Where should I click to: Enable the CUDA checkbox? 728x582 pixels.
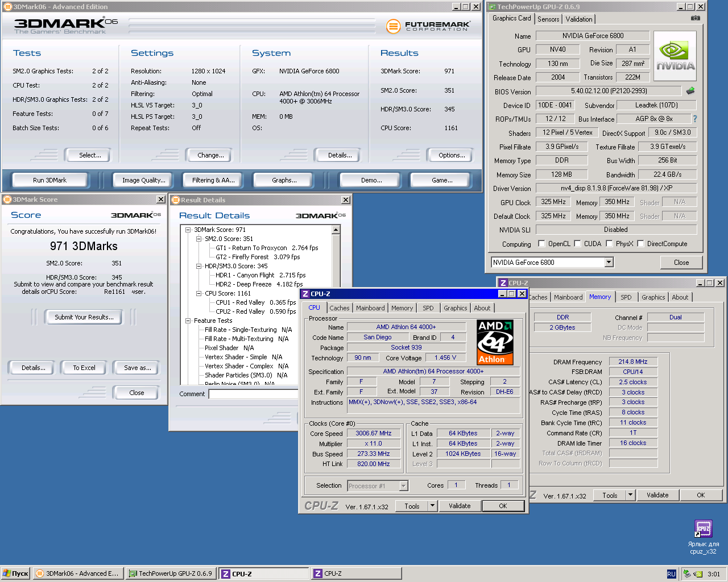click(x=577, y=244)
